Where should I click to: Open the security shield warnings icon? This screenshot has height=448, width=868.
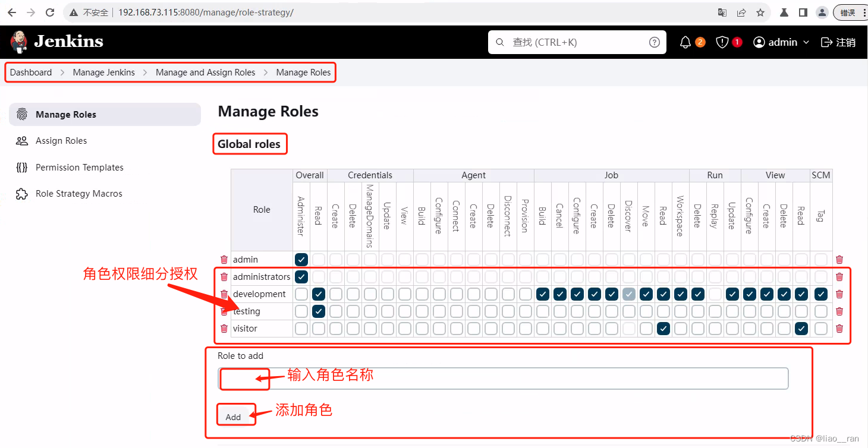[x=722, y=42]
